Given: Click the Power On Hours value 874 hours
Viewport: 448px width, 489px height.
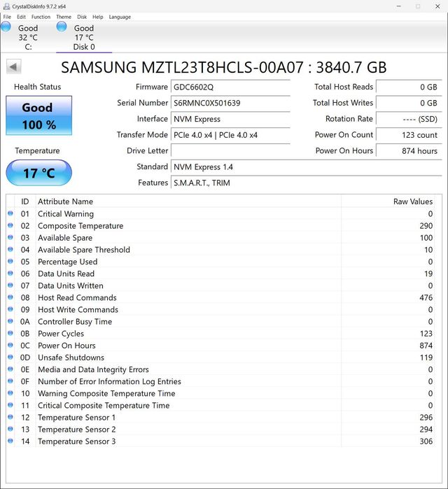Looking at the screenshot, I should tap(409, 151).
